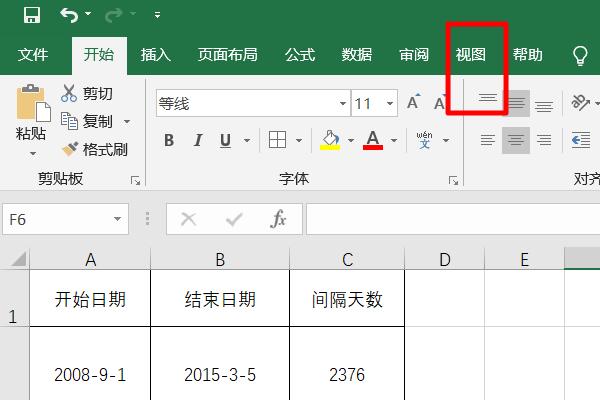The image size is (600, 400).
Task: Select column C header
Action: coord(347,260)
